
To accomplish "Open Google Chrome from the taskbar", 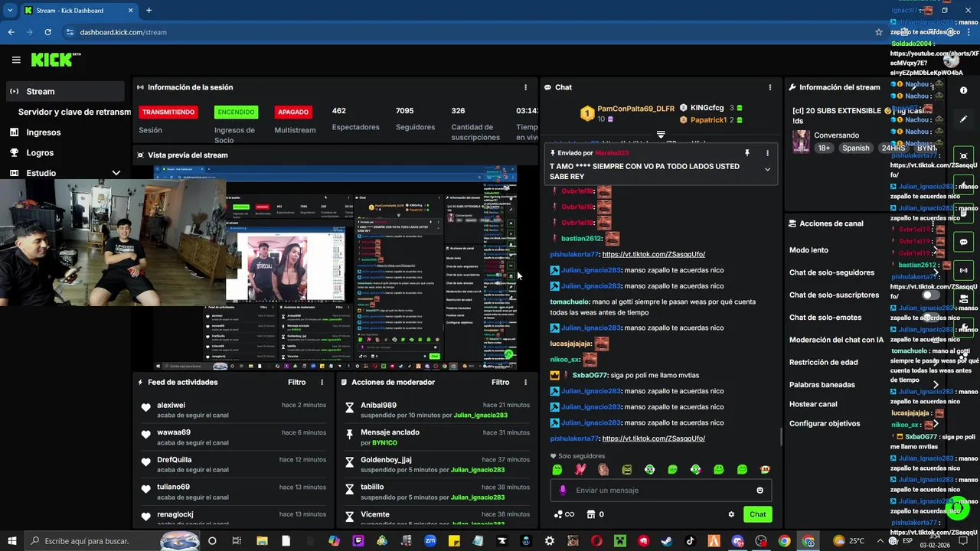I will 785,541.
